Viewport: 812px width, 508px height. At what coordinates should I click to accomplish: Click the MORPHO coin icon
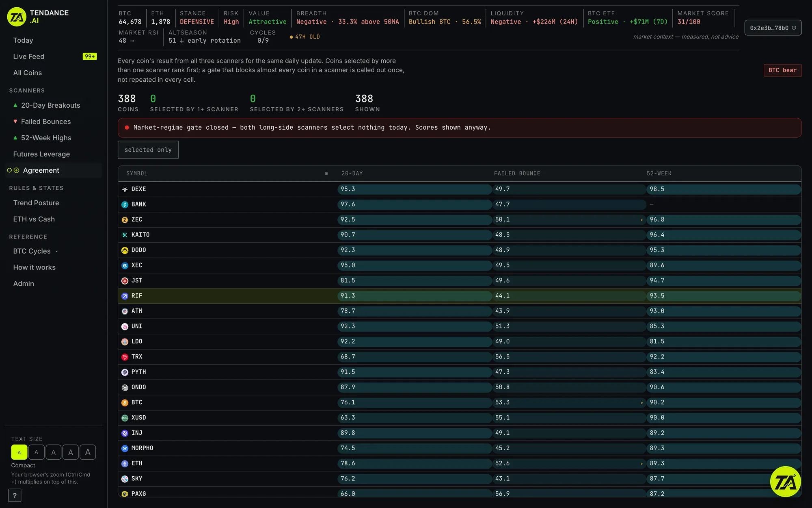pyautogui.click(x=125, y=448)
